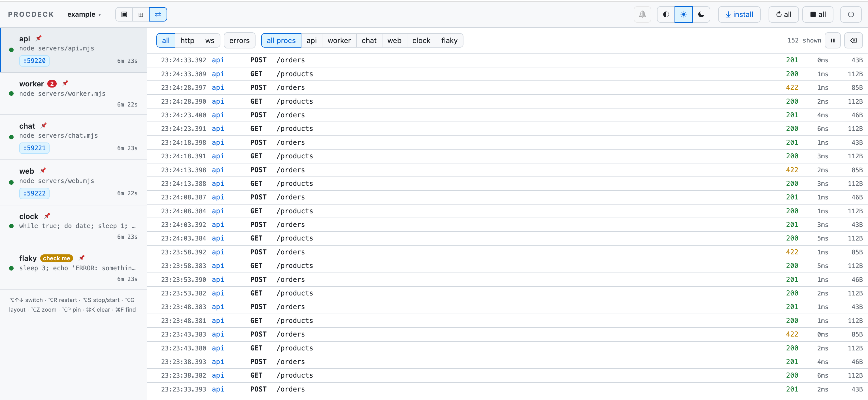
Task: Toggle pin on the clock process
Action: (x=47, y=216)
